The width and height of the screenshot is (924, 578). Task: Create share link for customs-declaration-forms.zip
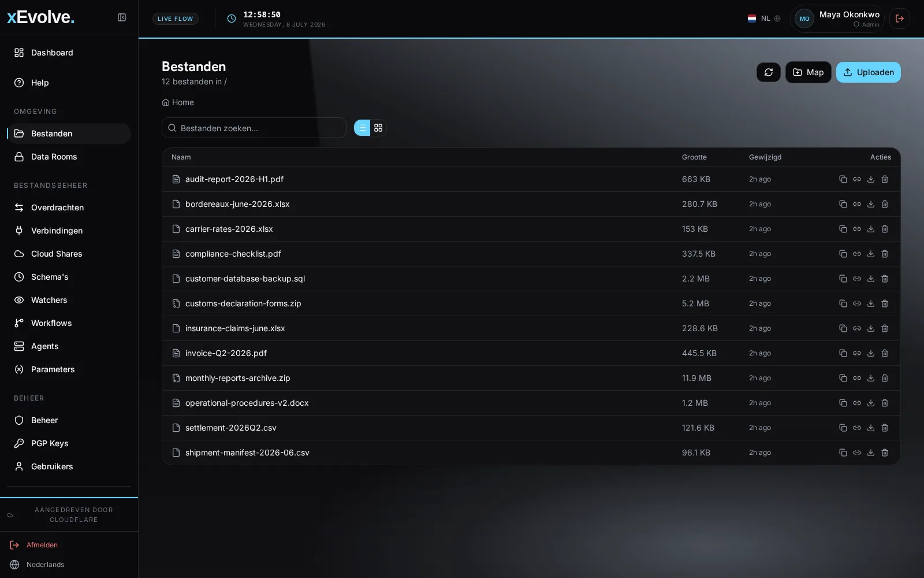pos(857,303)
